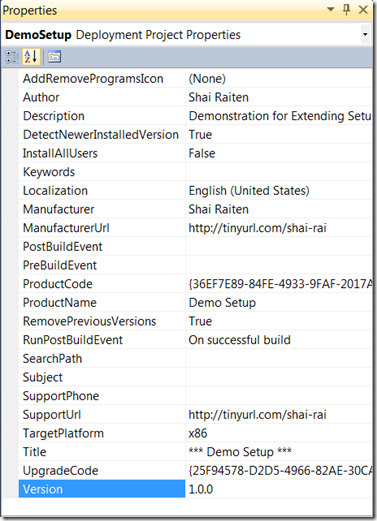Click the empty PreBuildEvent value field
The image size is (377, 521).
tap(279, 265)
